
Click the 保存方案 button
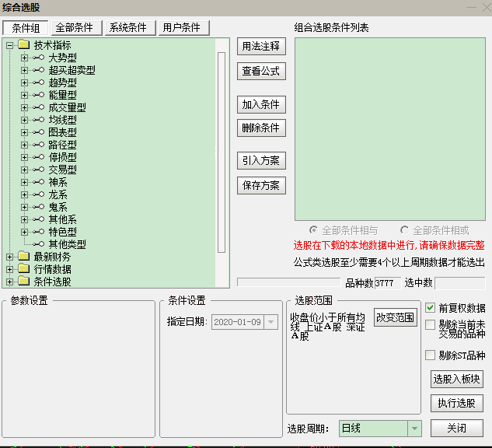[x=261, y=185]
